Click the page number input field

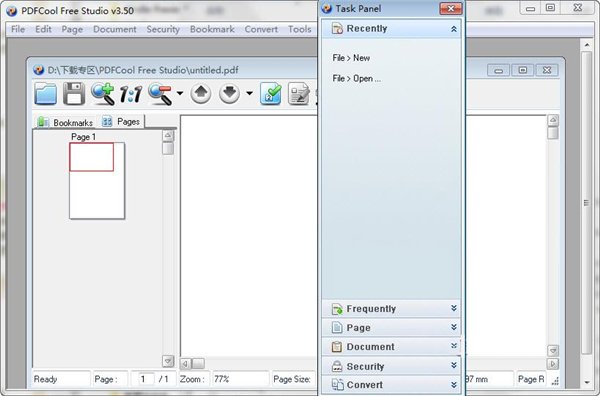click(143, 379)
